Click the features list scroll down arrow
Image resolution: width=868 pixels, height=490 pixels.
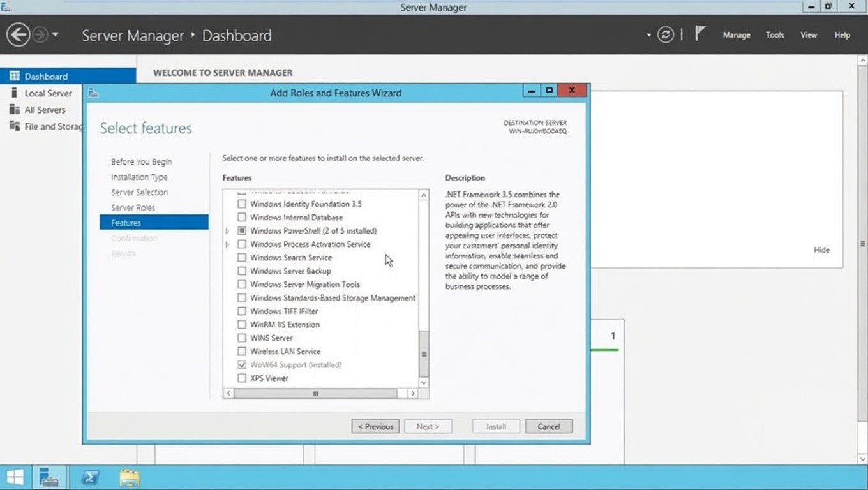[423, 382]
